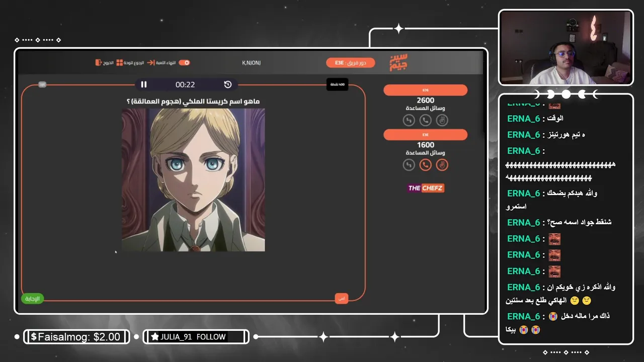The width and height of the screenshot is (644, 362).
Task: Click the streamer webcam feed
Action: pyautogui.click(x=566, y=48)
